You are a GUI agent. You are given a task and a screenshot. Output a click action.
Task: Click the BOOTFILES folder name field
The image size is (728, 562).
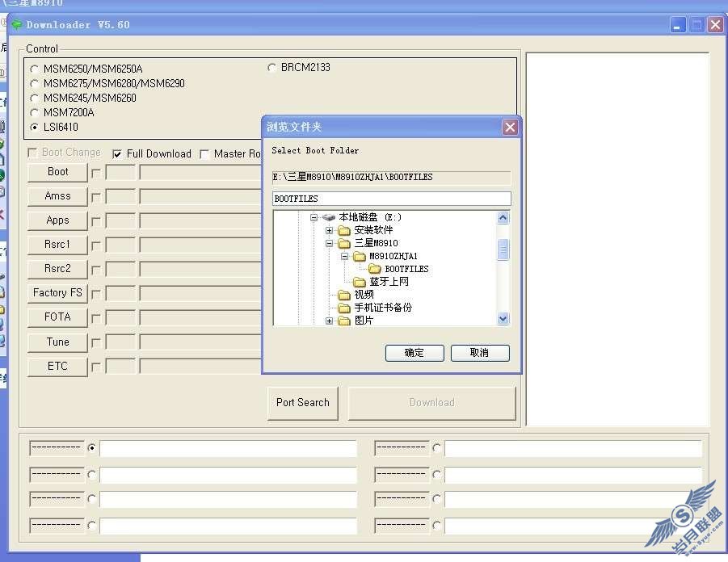pos(391,199)
